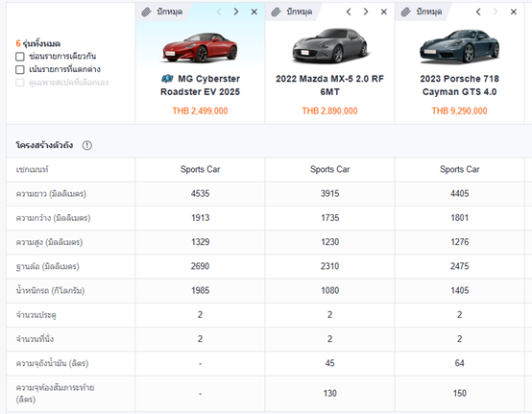Click weight value 1405
Image resolution: width=532 pixels, height=414 pixels.
tap(459, 291)
